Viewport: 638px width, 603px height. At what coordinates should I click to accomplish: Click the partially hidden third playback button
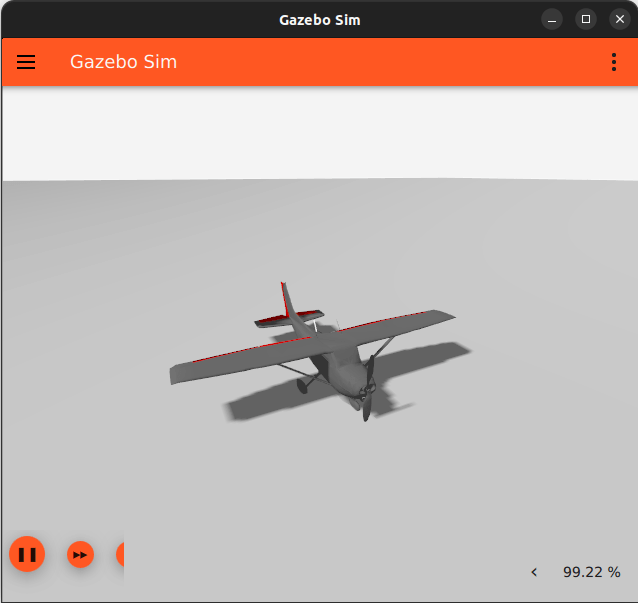120,554
